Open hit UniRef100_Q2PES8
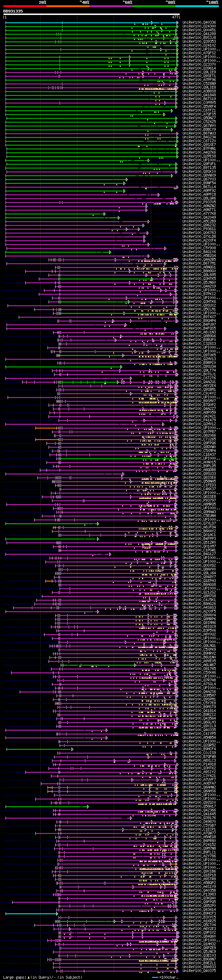Viewport: 222px width, 980px height. point(199,156)
